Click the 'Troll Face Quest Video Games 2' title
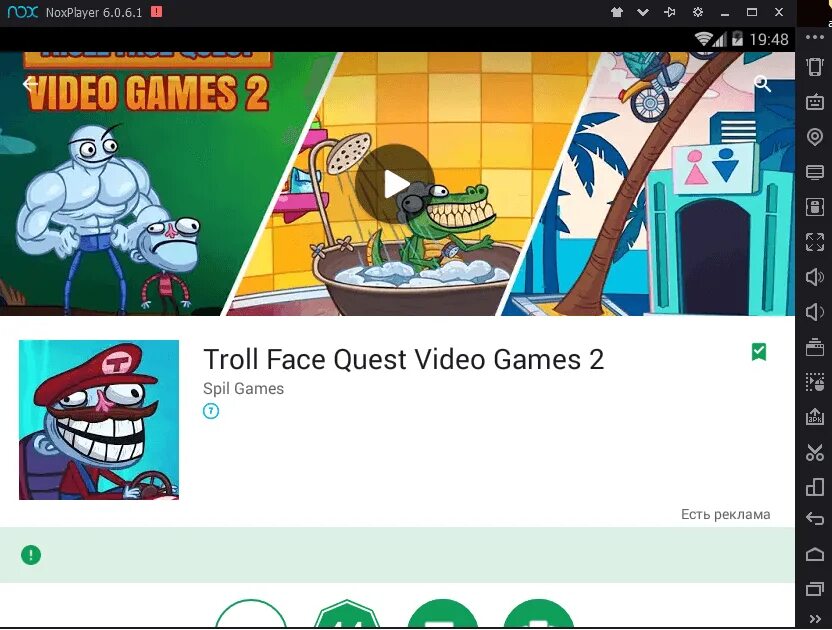The height and width of the screenshot is (630, 832). click(x=403, y=359)
